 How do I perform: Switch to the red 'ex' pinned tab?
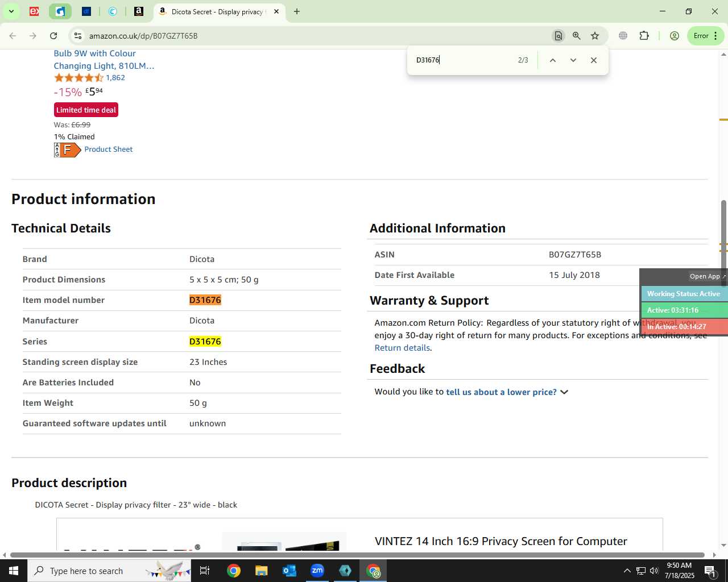34,11
